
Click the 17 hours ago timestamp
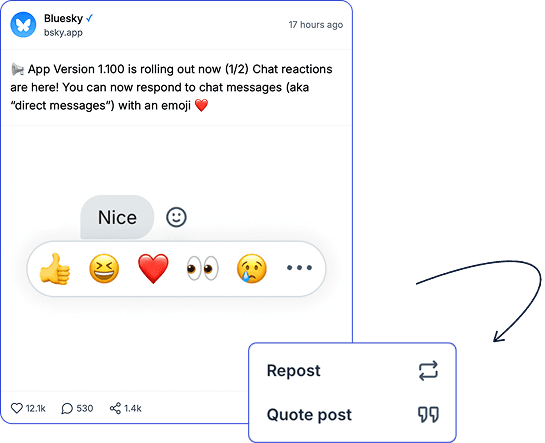click(316, 25)
